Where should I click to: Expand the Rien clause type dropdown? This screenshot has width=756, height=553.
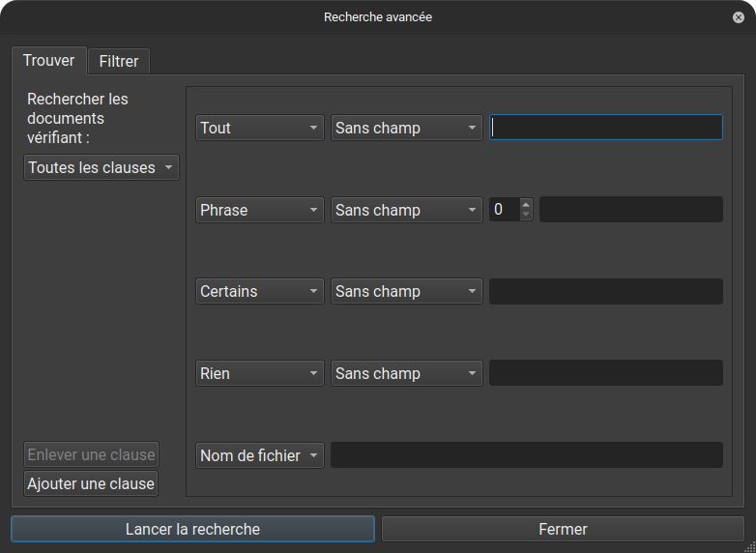(259, 373)
